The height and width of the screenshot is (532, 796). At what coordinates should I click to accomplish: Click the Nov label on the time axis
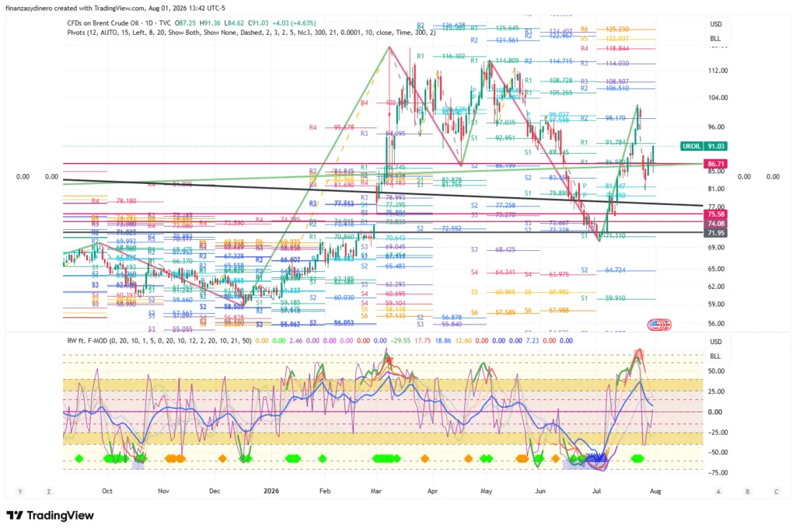tap(163, 491)
